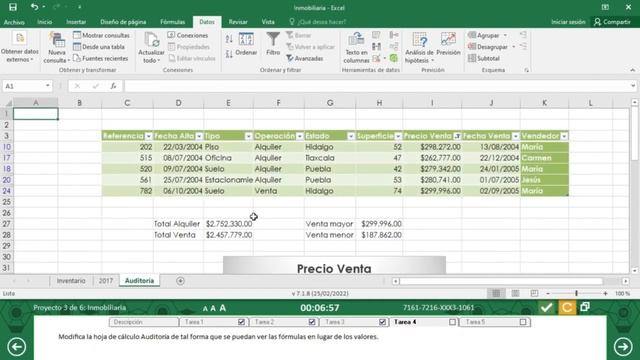Open the Esquema dialog launcher
Screen dimensions: 640x360
click(527, 71)
